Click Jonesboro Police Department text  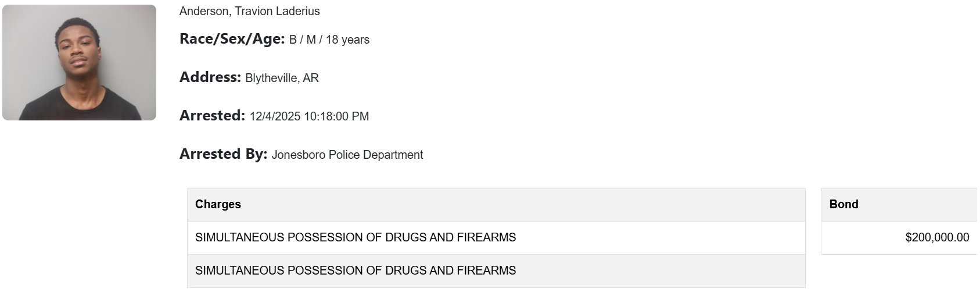347,155
